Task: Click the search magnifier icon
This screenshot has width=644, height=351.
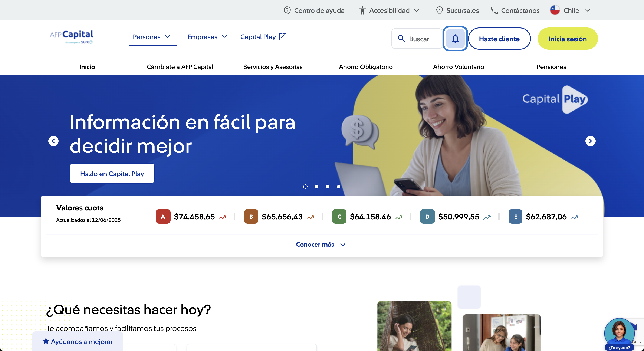Action: coord(401,39)
